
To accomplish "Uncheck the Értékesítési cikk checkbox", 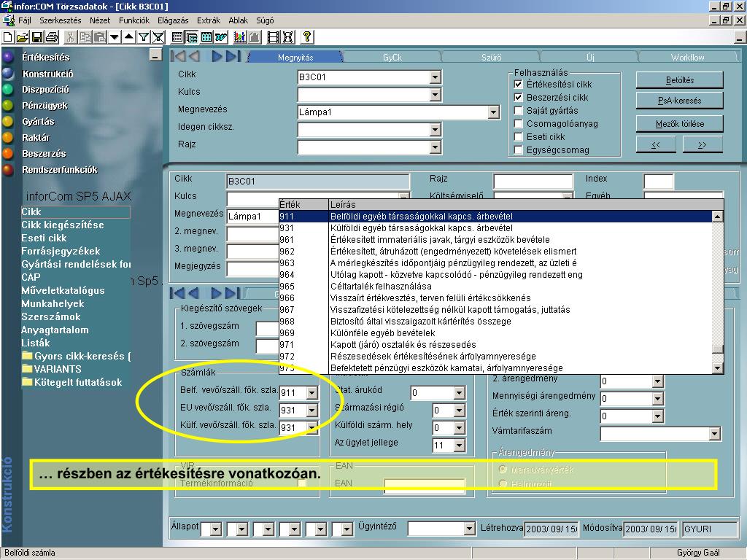I will (x=519, y=85).
